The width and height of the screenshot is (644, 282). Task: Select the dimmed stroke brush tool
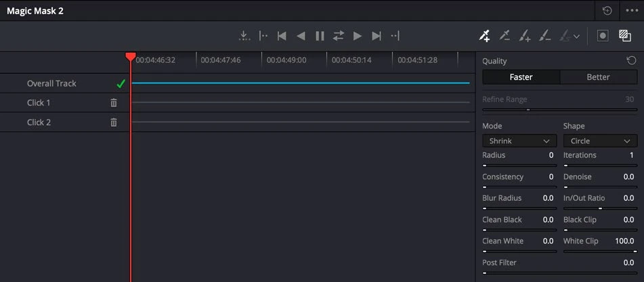coord(565,36)
